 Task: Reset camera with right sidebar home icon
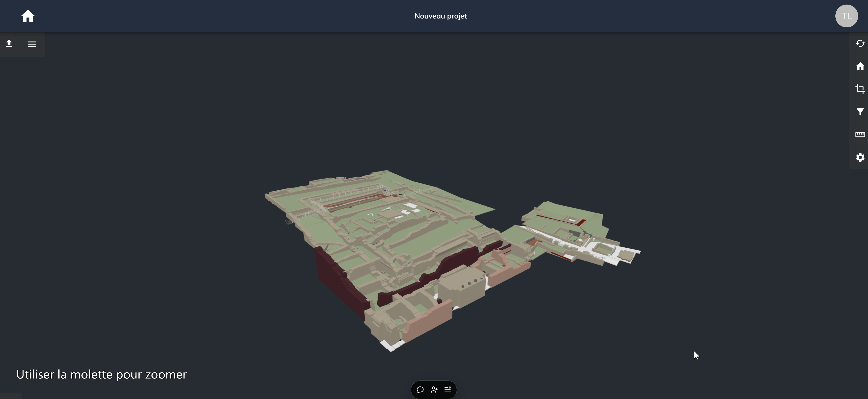point(860,66)
